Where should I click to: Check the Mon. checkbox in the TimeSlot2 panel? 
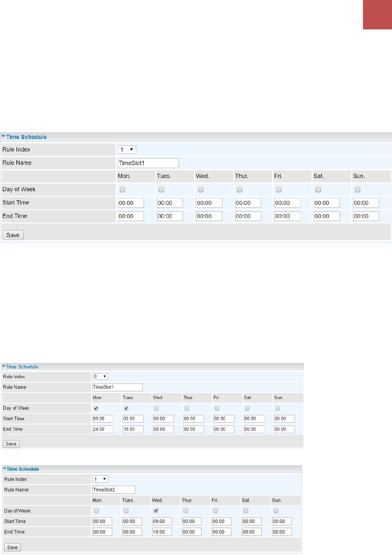[96, 510]
